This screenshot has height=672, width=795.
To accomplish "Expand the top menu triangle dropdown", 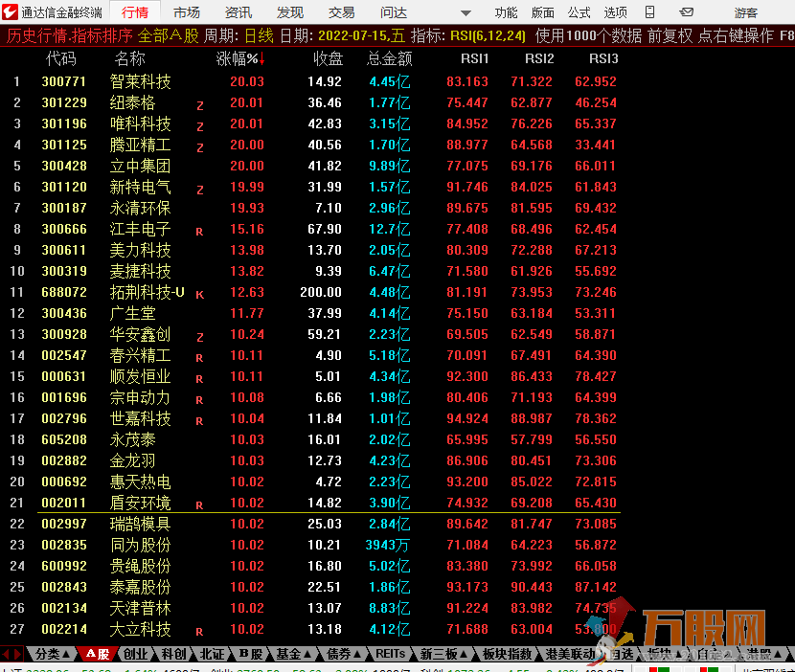I will pos(466,13).
